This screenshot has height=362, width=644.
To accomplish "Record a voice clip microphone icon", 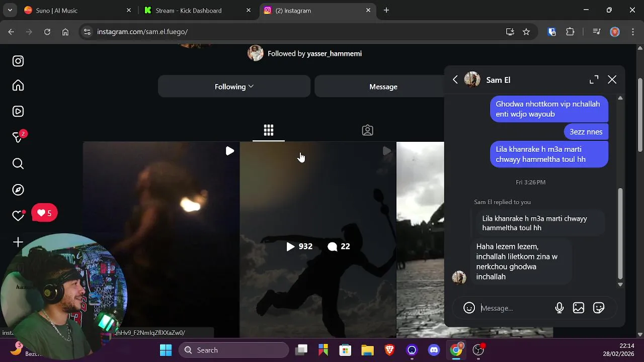I will click(x=559, y=308).
